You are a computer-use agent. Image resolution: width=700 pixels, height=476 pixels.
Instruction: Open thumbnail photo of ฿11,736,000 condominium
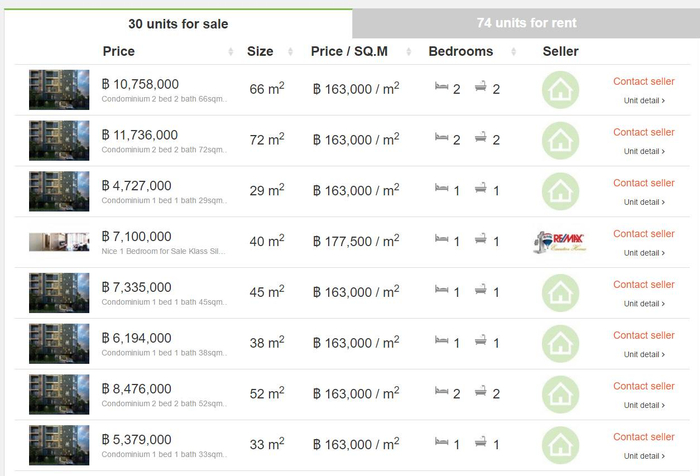coord(59,141)
